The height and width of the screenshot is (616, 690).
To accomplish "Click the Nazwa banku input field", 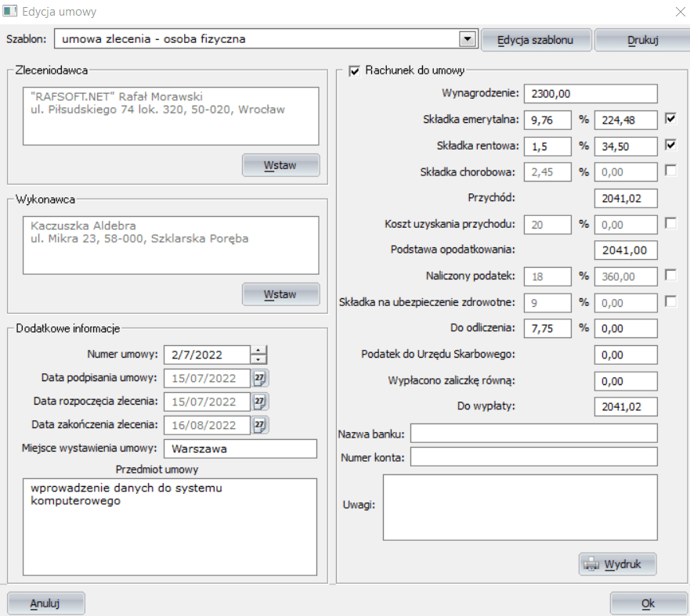I will point(533,434).
